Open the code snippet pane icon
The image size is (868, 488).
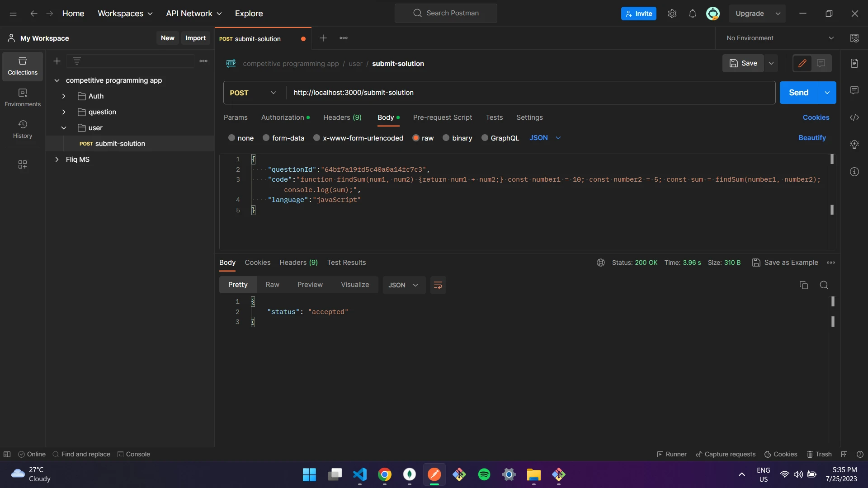pyautogui.click(x=854, y=117)
